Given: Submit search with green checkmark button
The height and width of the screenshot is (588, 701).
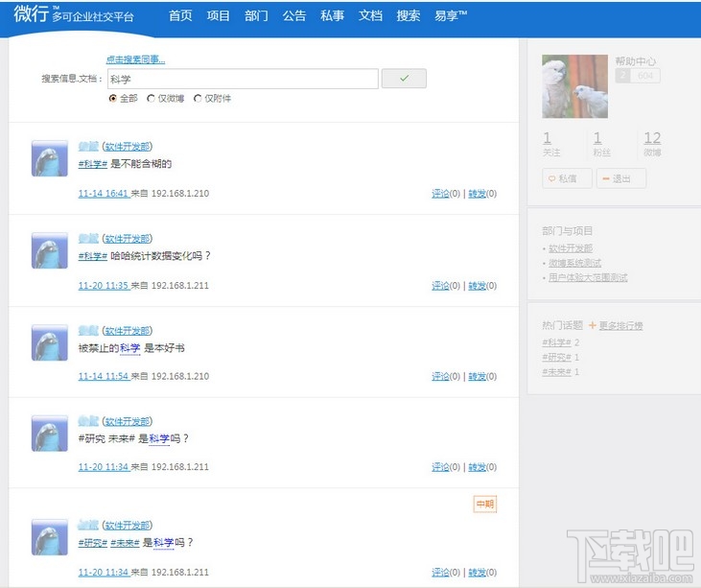Looking at the screenshot, I should click(x=404, y=79).
